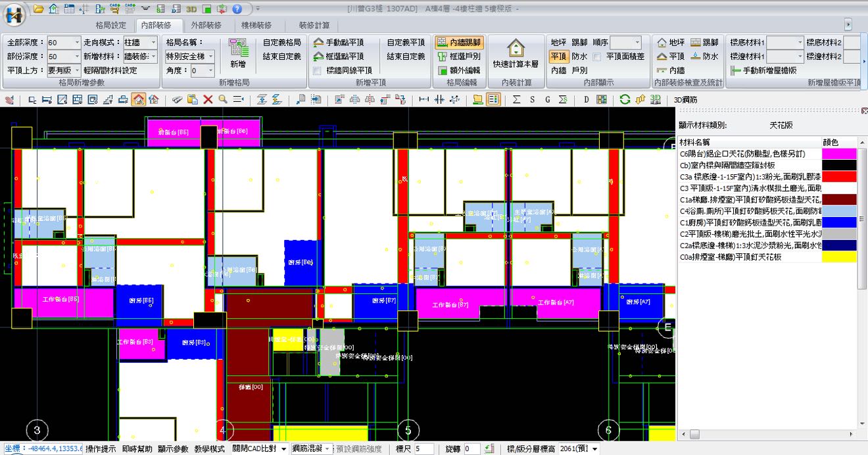This screenshot has width=868, height=455.
Task: Click the magenta swatch for C6 陽台 ceiling
Action: point(840,154)
